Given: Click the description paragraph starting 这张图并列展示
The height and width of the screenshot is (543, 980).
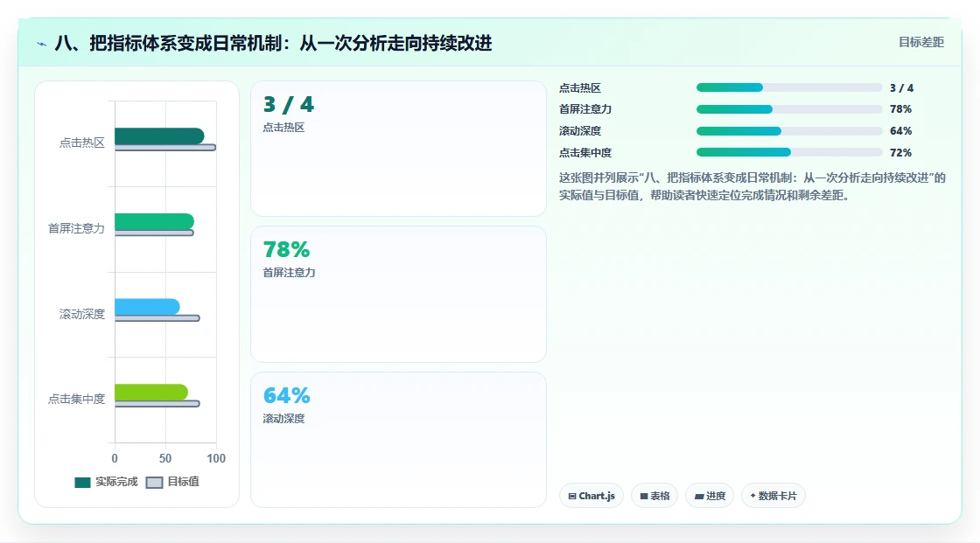Looking at the screenshot, I should click(x=752, y=186).
